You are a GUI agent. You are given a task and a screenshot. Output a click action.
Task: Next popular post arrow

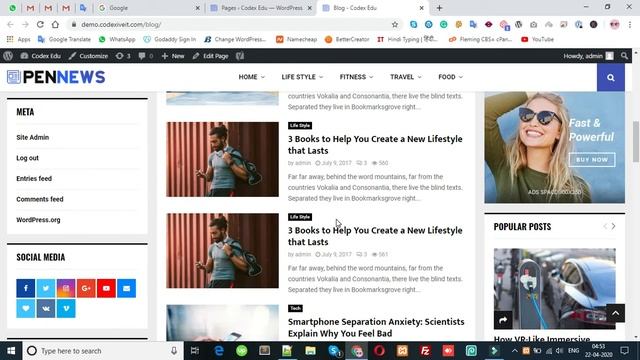click(613, 226)
